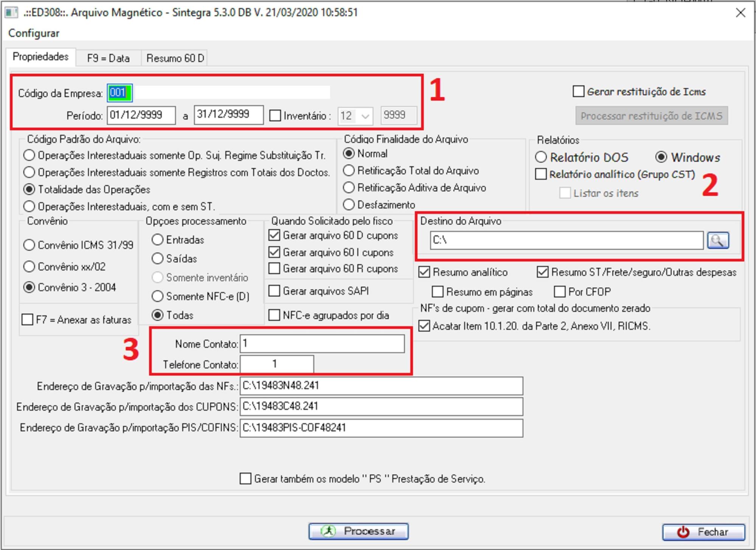This screenshot has width=756, height=550.
Task: Click the magnifier browse icon for Destino do Arquivo
Action: click(x=717, y=240)
